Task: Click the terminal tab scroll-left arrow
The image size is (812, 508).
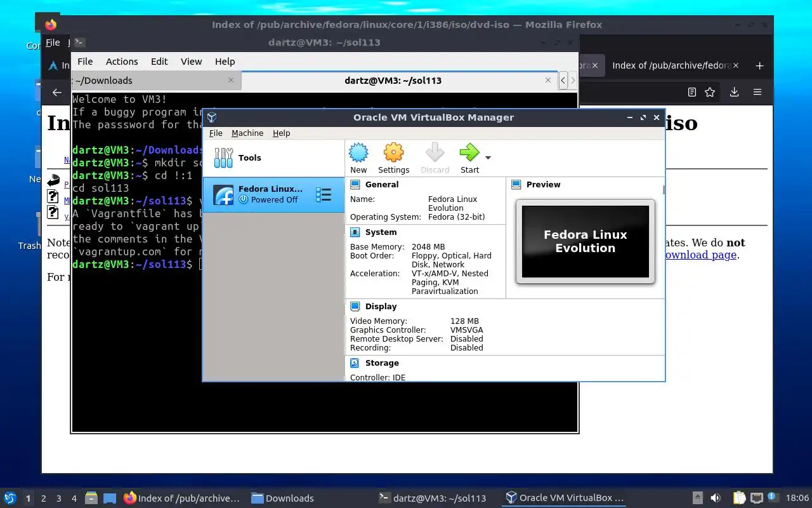Action: pyautogui.click(x=563, y=80)
